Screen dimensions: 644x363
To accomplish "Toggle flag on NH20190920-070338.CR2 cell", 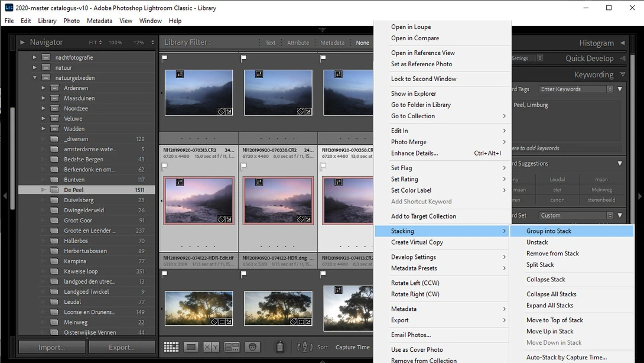I will [243, 166].
